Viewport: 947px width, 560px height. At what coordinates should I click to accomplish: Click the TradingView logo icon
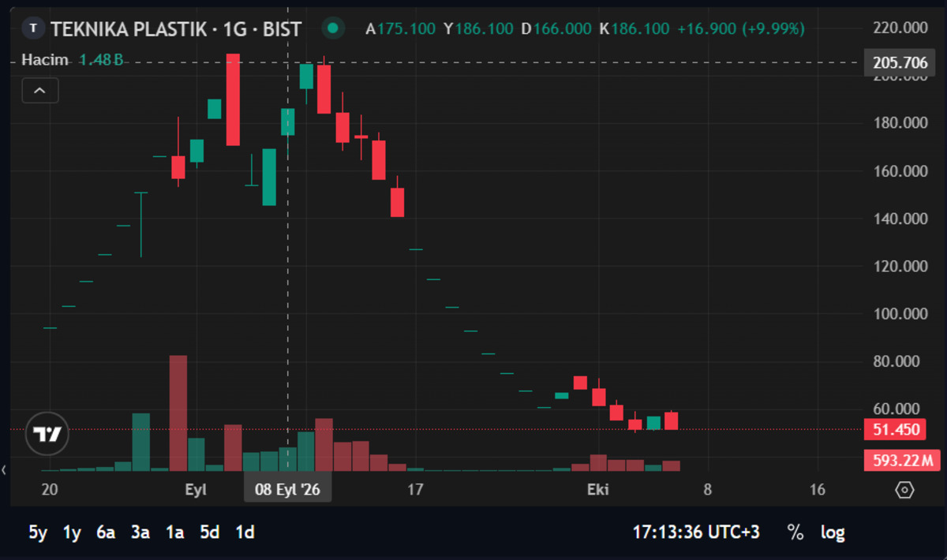pyautogui.click(x=47, y=434)
